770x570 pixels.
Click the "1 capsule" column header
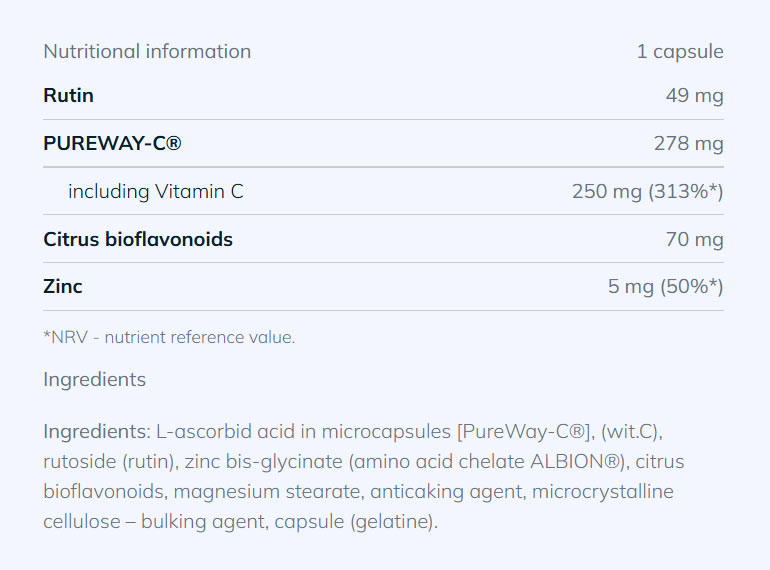click(680, 51)
